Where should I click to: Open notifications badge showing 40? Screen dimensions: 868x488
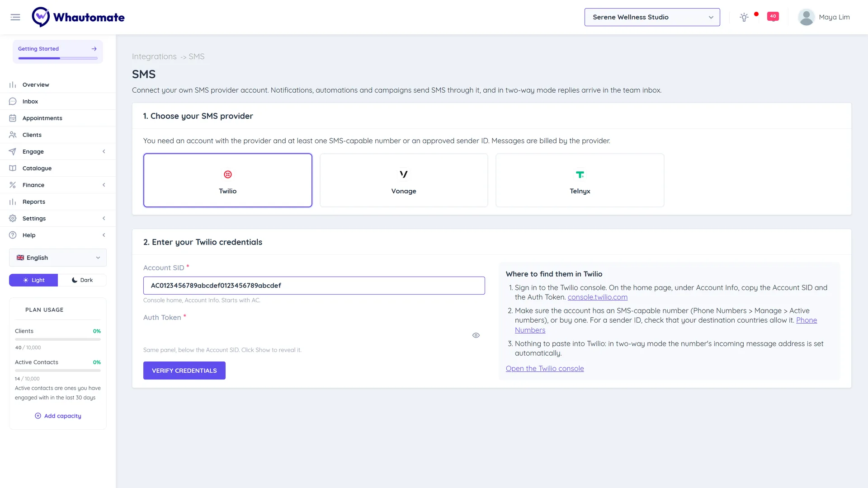(x=773, y=17)
